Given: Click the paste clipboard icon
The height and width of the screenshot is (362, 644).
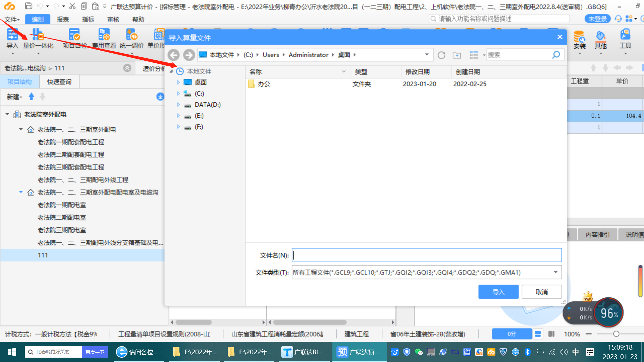Looking at the screenshot, I should pos(96,6).
